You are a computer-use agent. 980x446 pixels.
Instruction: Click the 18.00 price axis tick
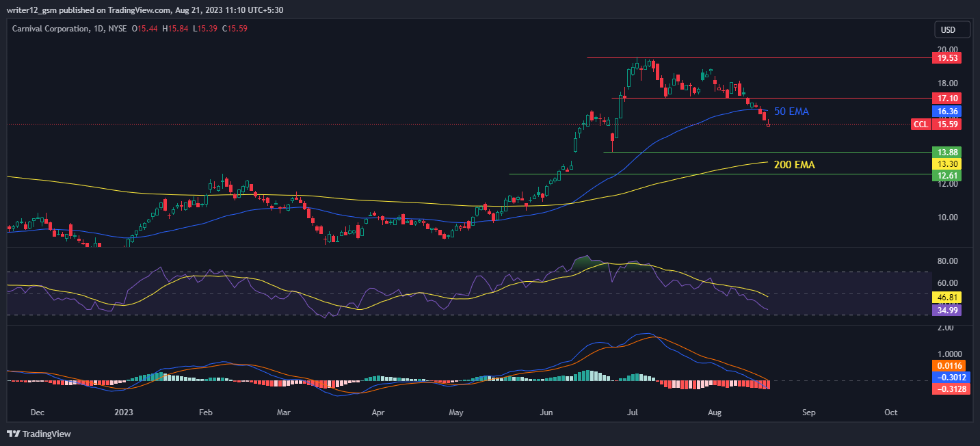(x=947, y=83)
